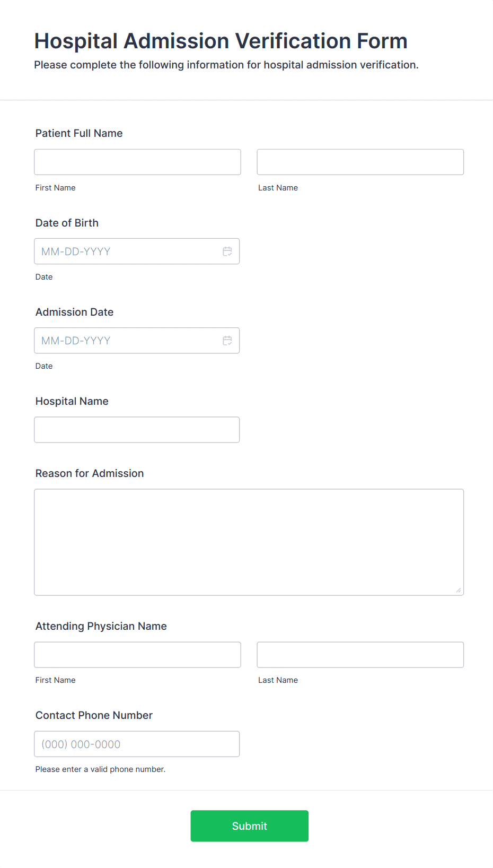
Task: Click the Patient Full Name label
Action: 79,133
